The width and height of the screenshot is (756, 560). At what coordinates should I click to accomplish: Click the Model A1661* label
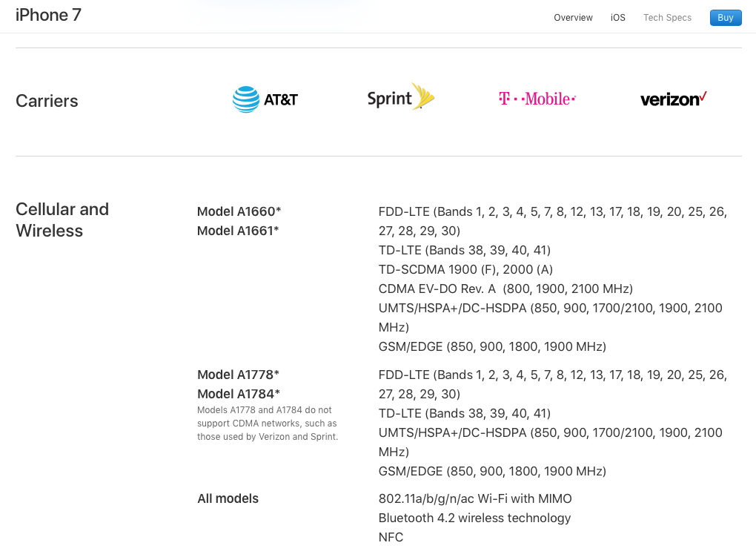click(x=238, y=231)
